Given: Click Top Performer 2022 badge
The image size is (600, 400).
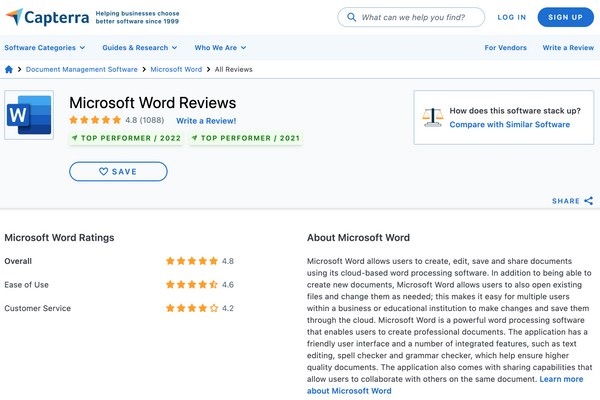Looking at the screenshot, I should tap(126, 138).
